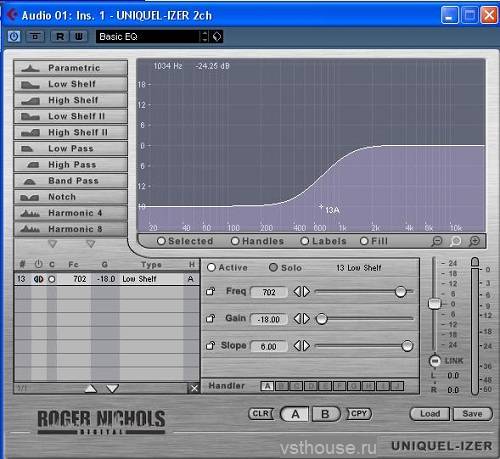The width and height of the screenshot is (500, 459).
Task: Add a Band Pass filter
Action: pyautogui.click(x=71, y=181)
